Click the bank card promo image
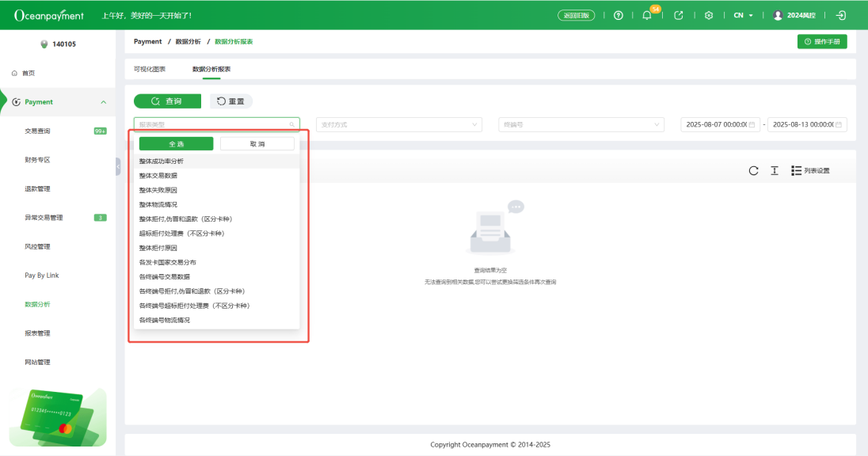 [x=58, y=418]
